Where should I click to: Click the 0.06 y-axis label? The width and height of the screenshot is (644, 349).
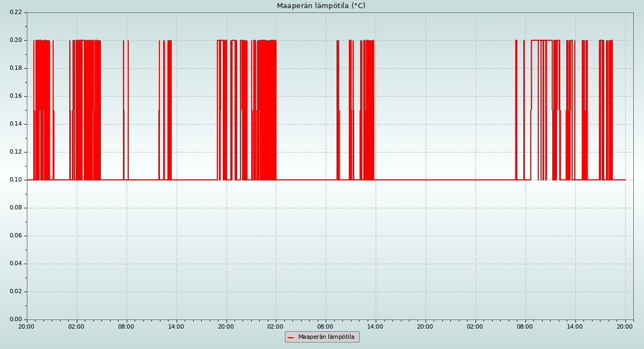coord(16,236)
